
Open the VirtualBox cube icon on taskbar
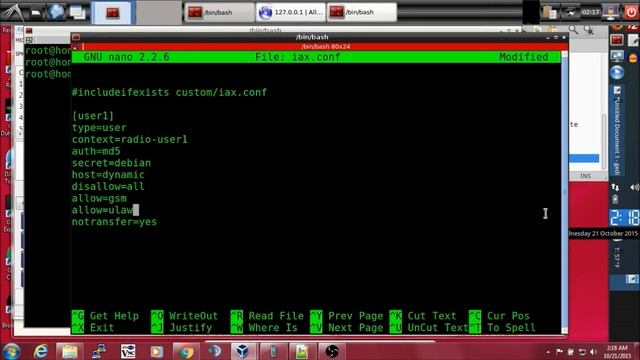(243, 351)
